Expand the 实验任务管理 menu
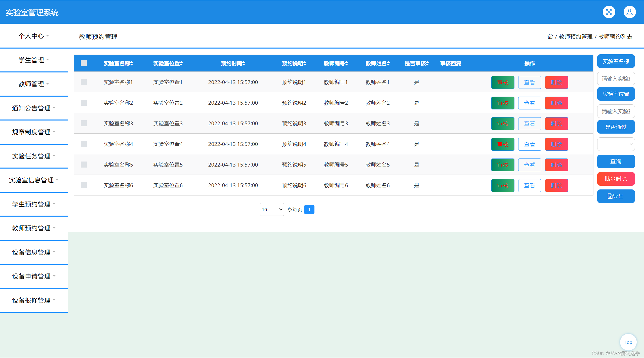The width and height of the screenshot is (644, 358). 34,156
